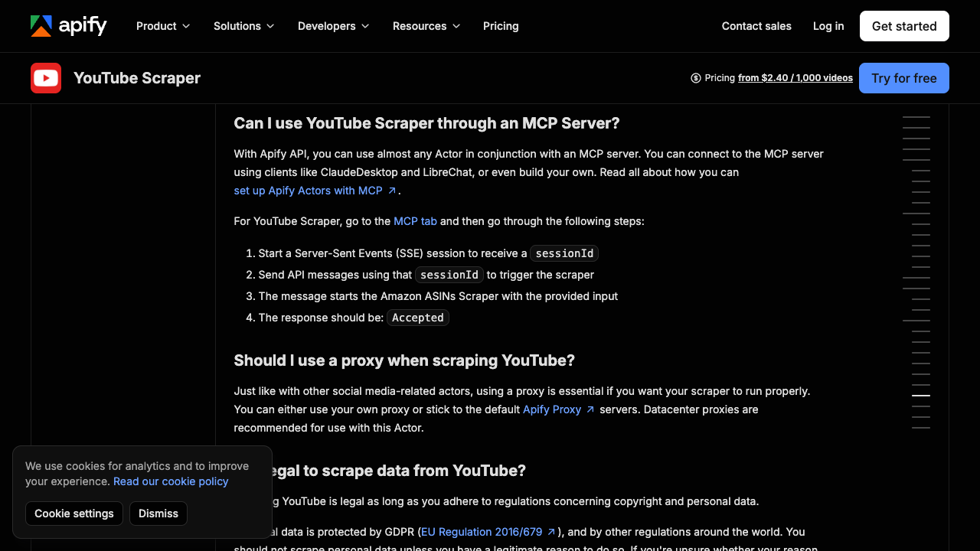Click step 3 text about Amazon ASINs Scraper
980x551 pixels.
tap(438, 296)
